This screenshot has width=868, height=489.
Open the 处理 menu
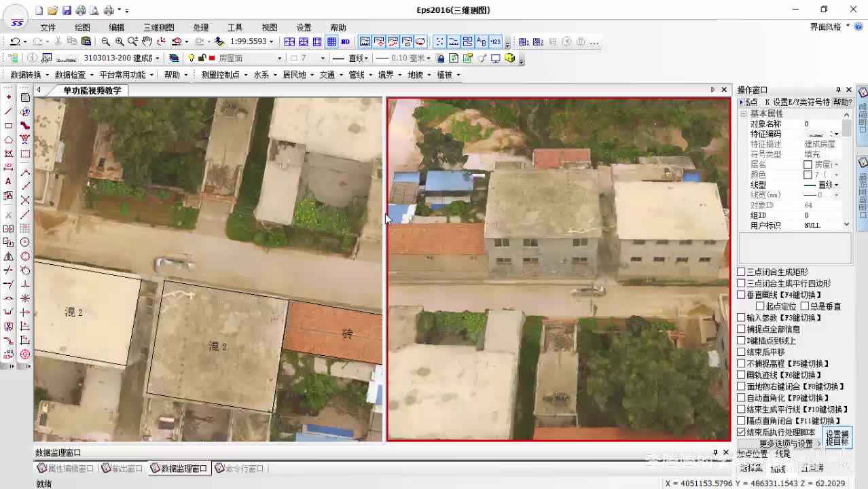tap(200, 27)
